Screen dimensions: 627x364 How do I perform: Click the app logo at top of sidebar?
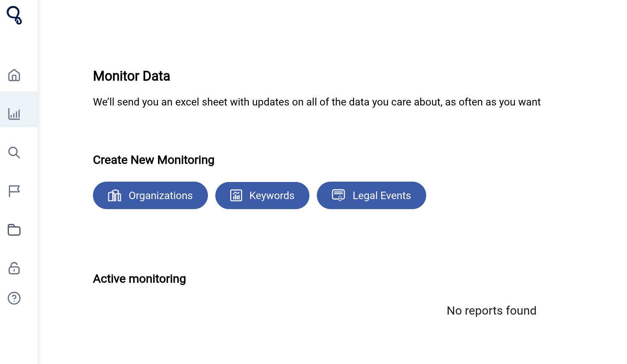pyautogui.click(x=15, y=15)
